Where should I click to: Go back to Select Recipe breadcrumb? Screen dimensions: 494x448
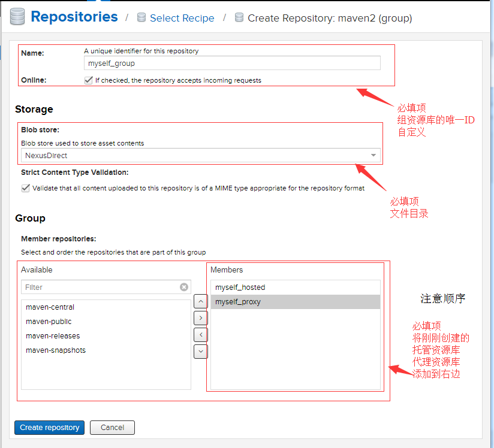pos(182,18)
